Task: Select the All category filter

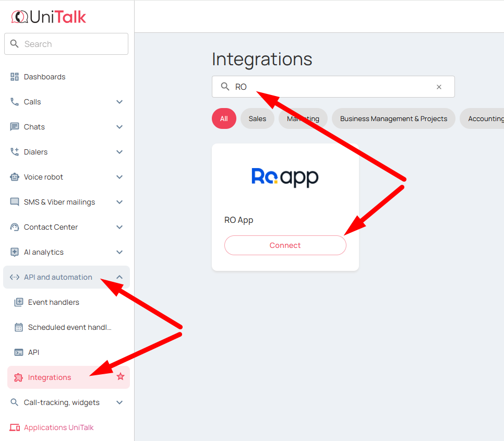Action: click(224, 118)
